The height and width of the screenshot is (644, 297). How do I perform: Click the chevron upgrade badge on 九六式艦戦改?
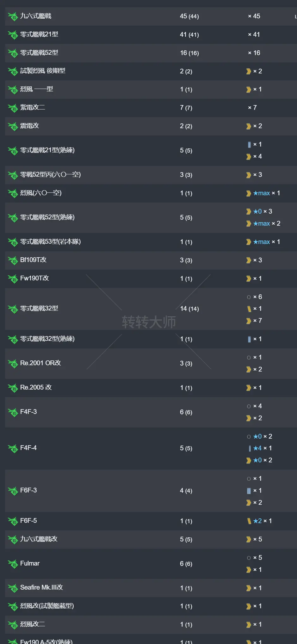[x=249, y=539]
